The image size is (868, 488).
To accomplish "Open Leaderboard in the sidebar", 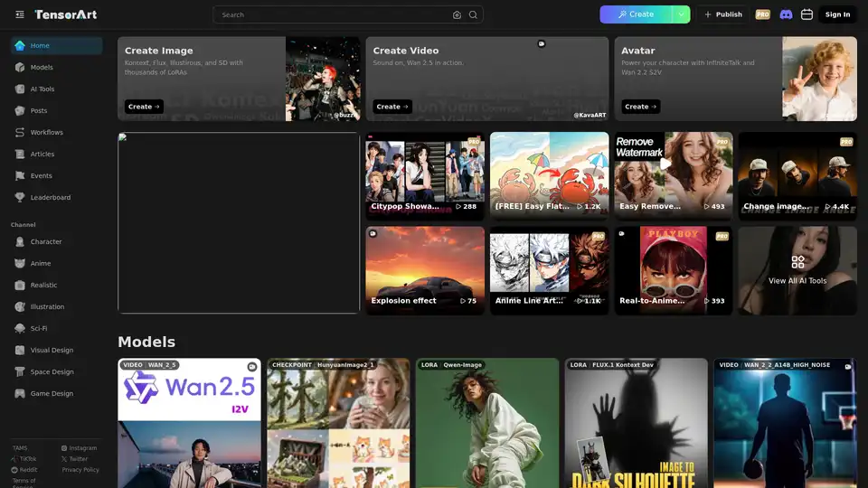I will 50,198.
